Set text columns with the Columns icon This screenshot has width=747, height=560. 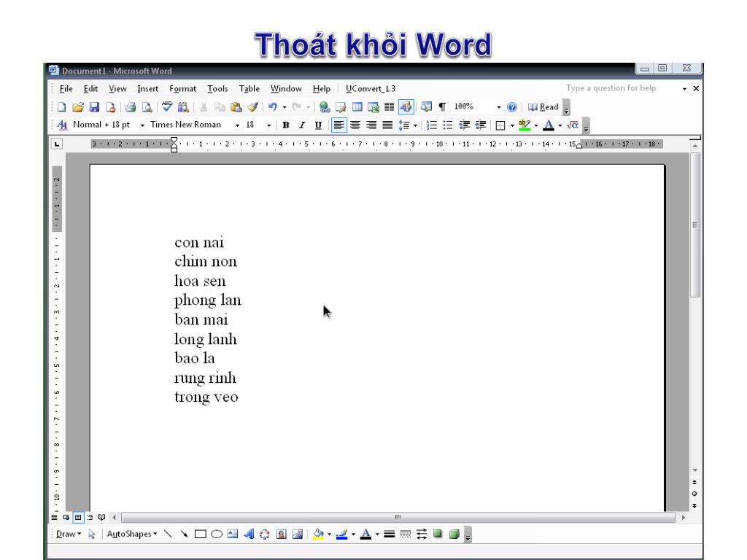tap(390, 107)
